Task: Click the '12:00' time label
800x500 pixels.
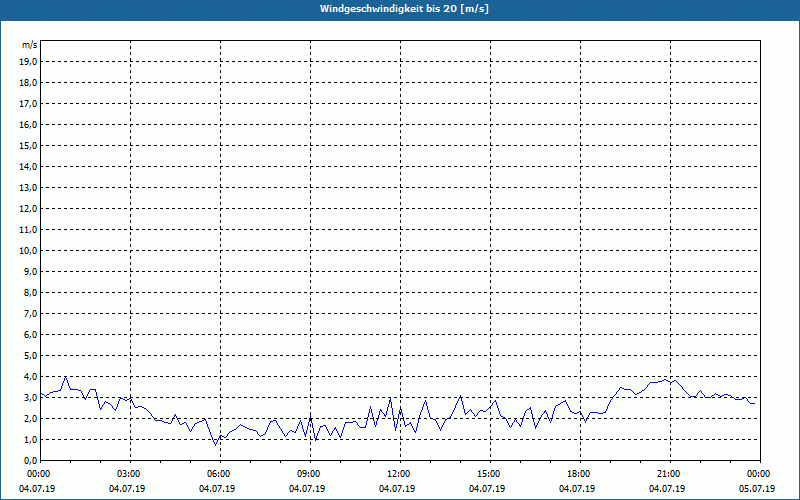Action: (x=398, y=474)
